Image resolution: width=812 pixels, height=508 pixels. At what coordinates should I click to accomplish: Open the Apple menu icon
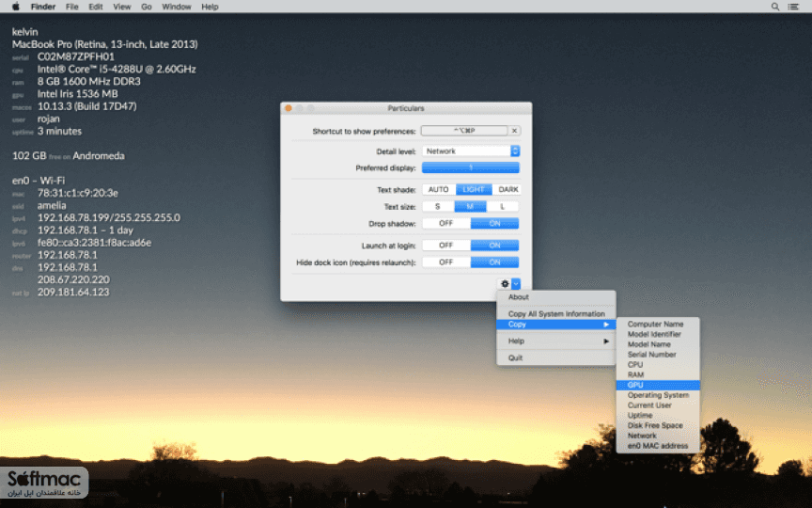(16, 7)
